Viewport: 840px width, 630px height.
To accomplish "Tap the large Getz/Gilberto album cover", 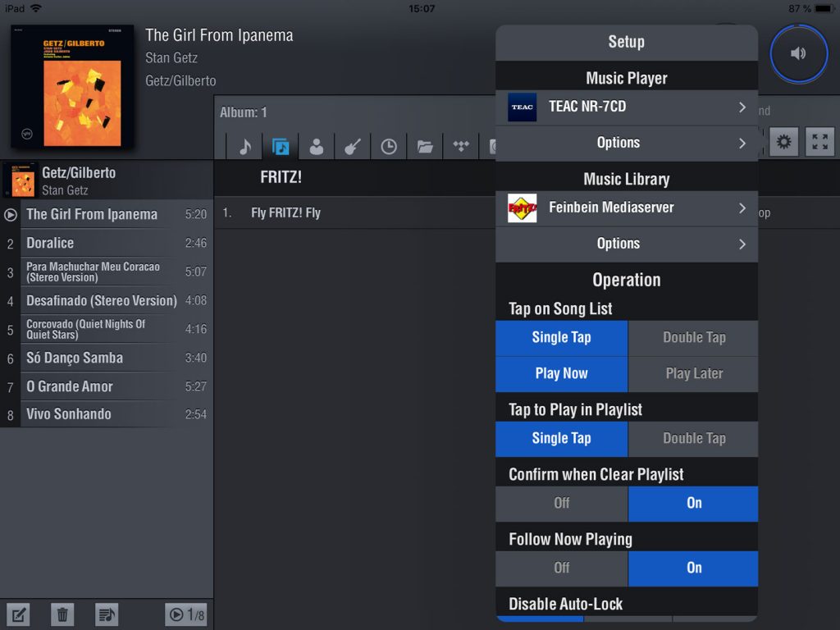I will (72, 86).
